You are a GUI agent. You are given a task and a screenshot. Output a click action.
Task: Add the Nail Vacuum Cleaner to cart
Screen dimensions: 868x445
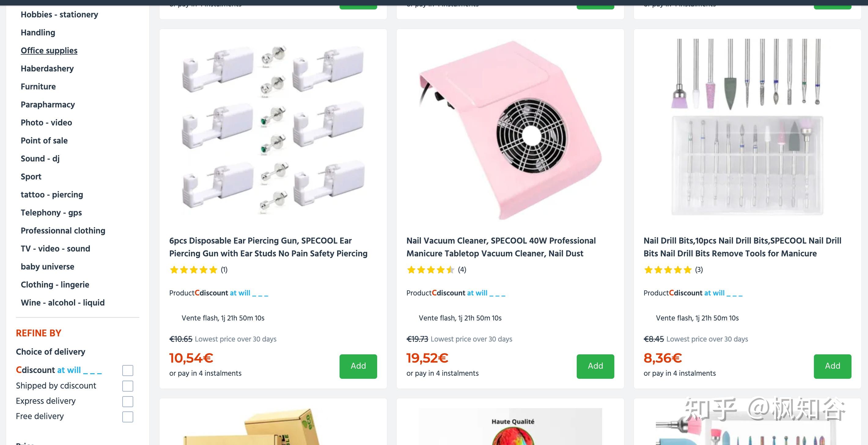point(595,366)
